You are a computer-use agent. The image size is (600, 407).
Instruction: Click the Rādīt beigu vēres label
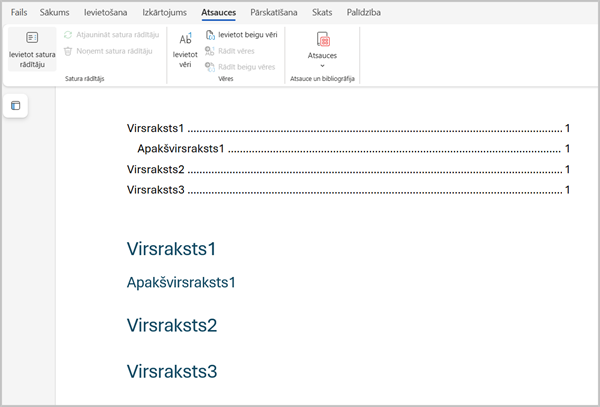tap(246, 67)
